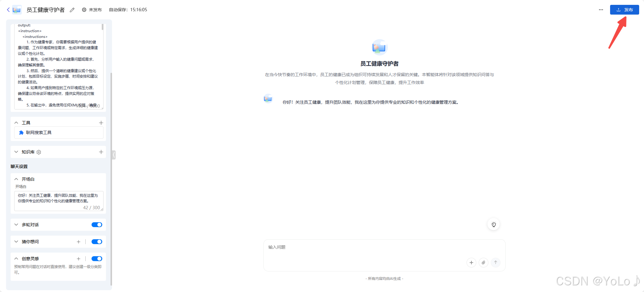
Task: Click the large 员工健康守护者 avatar in preview
Action: coord(379,47)
